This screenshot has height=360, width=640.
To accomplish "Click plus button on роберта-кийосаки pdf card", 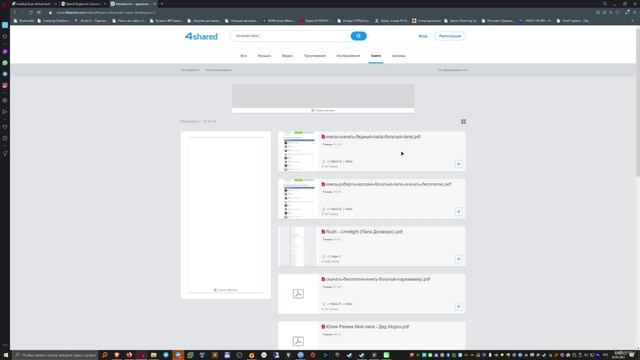I will [458, 211].
